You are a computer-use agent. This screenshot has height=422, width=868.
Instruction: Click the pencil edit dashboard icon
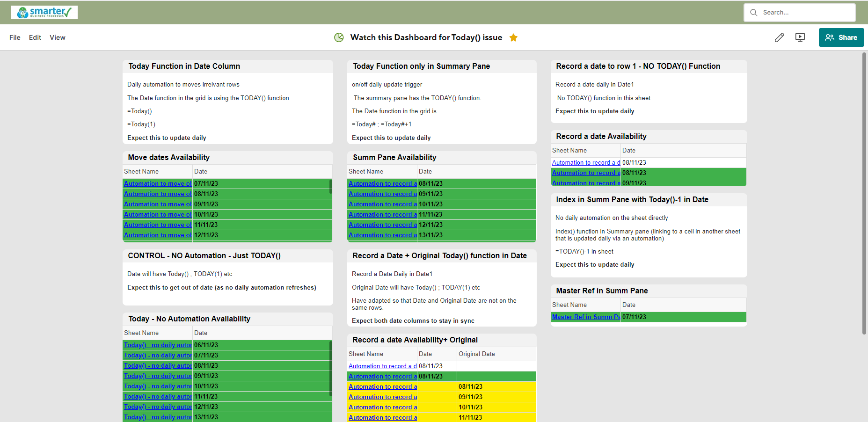[x=779, y=37]
